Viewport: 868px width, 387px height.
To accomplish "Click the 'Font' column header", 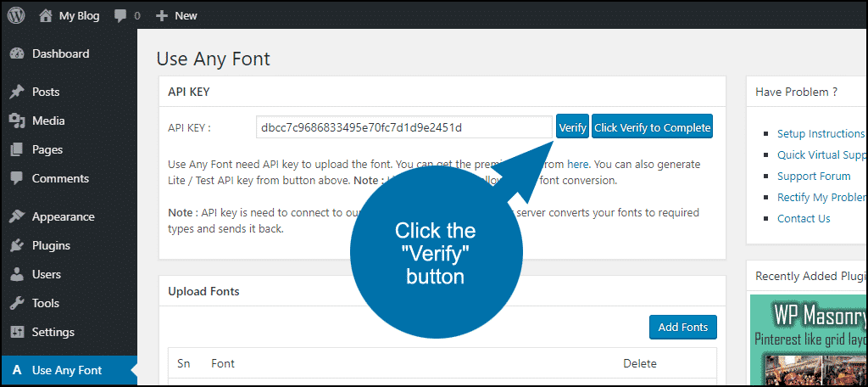I will coord(223,364).
